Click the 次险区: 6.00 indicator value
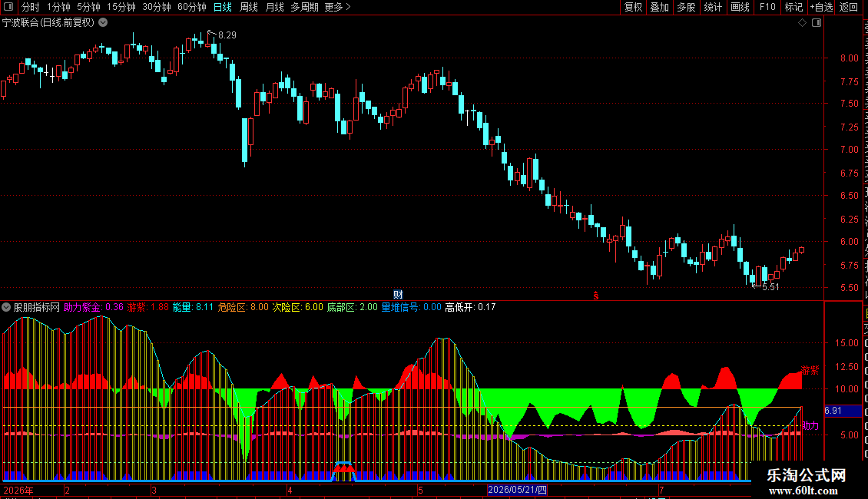 (297, 307)
